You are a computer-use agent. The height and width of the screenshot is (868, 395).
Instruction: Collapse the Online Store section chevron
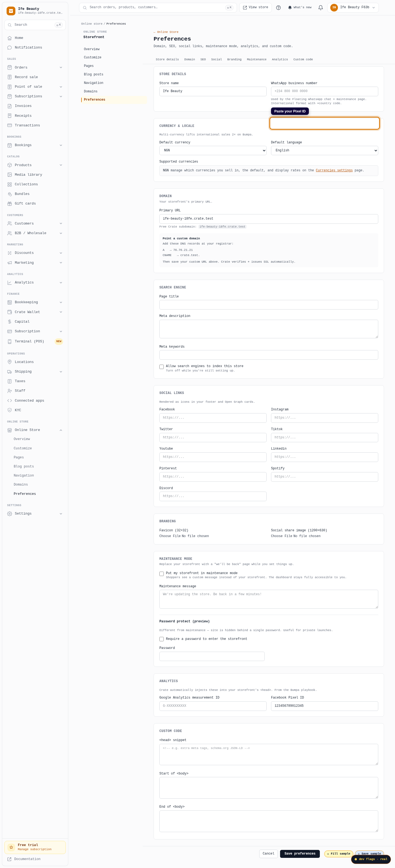tap(61, 430)
